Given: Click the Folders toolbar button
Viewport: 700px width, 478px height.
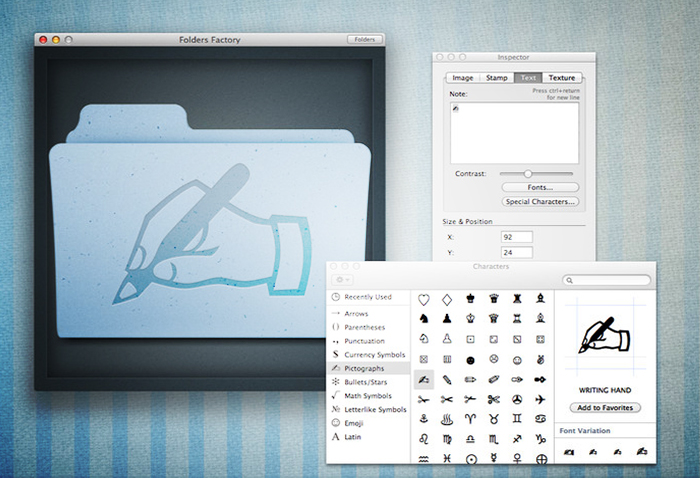Looking at the screenshot, I should (x=365, y=39).
